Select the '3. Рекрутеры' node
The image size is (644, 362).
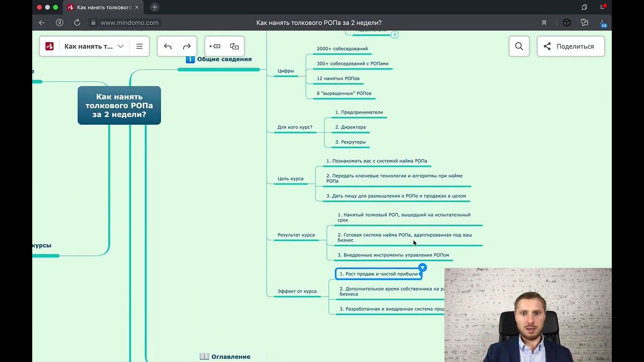350,142
